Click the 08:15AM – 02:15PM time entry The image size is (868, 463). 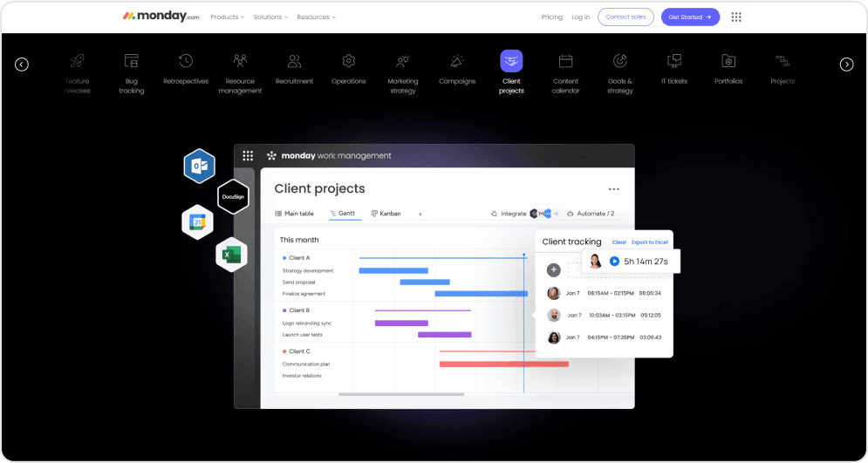pyautogui.click(x=611, y=293)
